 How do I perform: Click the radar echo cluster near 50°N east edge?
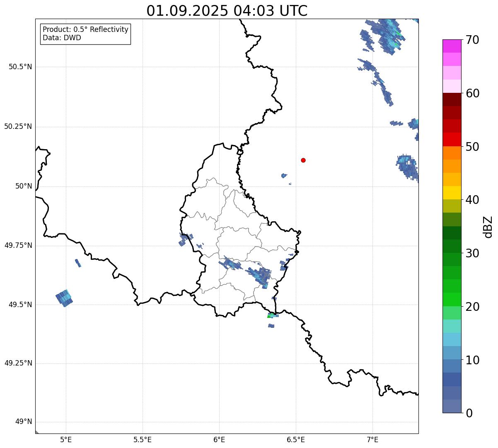click(x=408, y=167)
